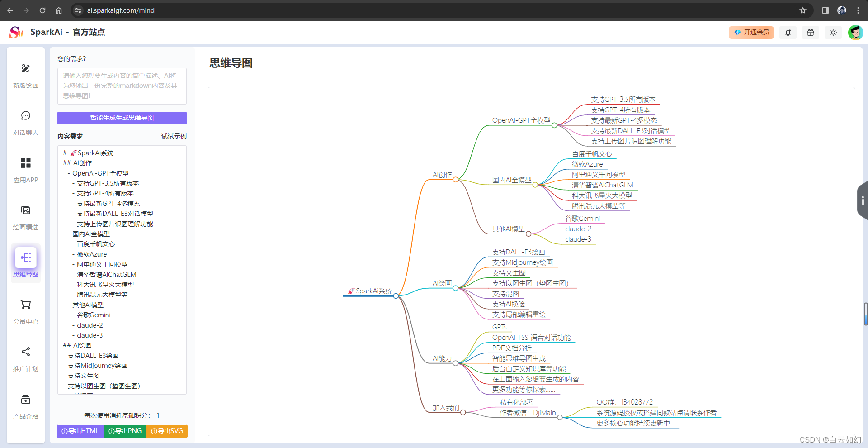Collapse the 国内AI全模型 node circle
Viewport: 868px width, 448px height.
click(535, 185)
